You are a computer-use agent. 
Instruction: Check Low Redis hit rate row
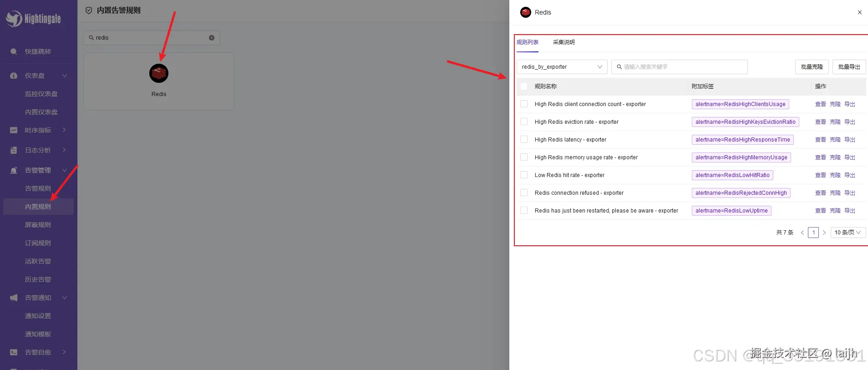524,175
